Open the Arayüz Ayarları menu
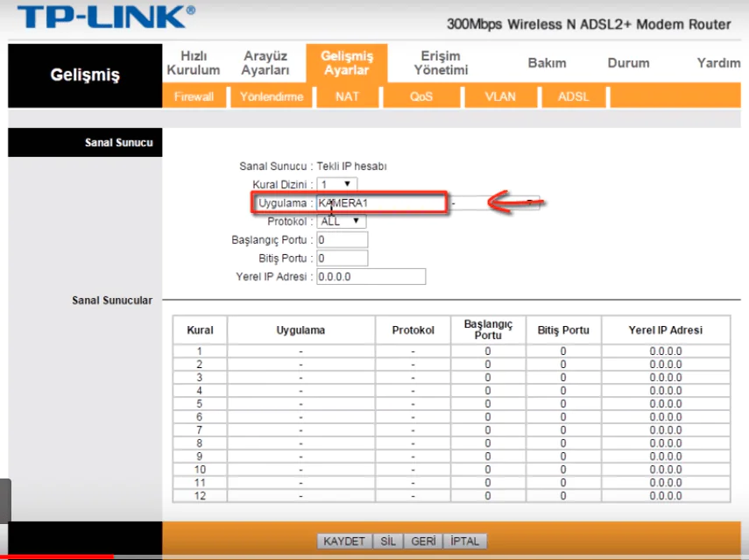749x560 pixels. [x=265, y=61]
